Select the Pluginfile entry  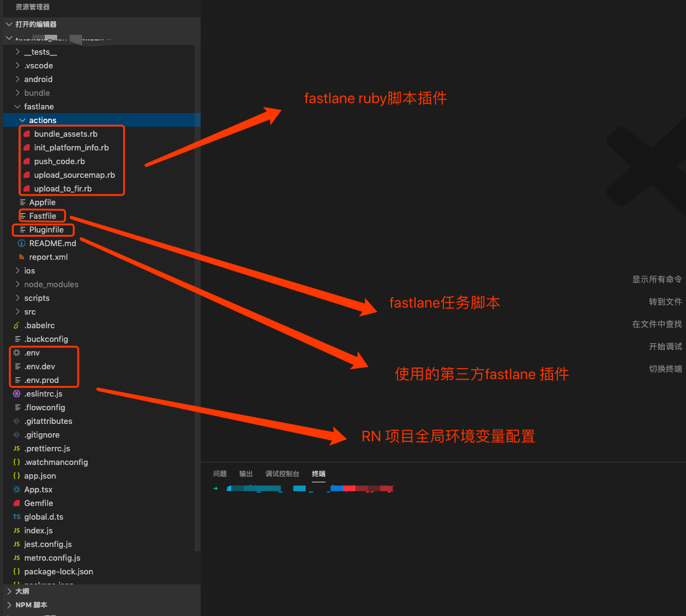[46, 230]
